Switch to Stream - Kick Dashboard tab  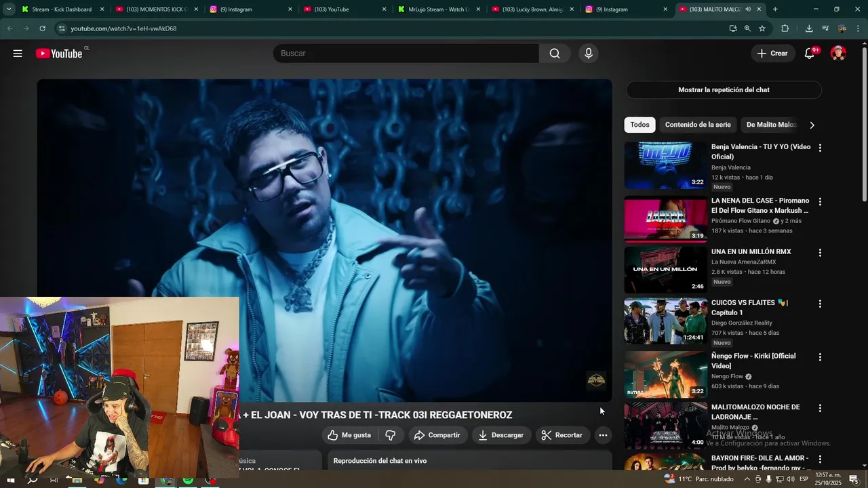pos(62,9)
